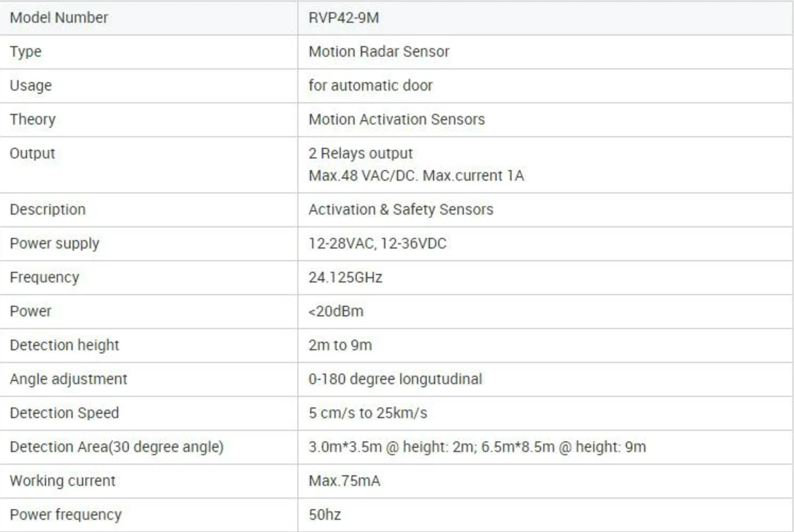794x532 pixels.
Task: Select the 5 cm/s to 25km/s speed value
Action: (x=368, y=413)
